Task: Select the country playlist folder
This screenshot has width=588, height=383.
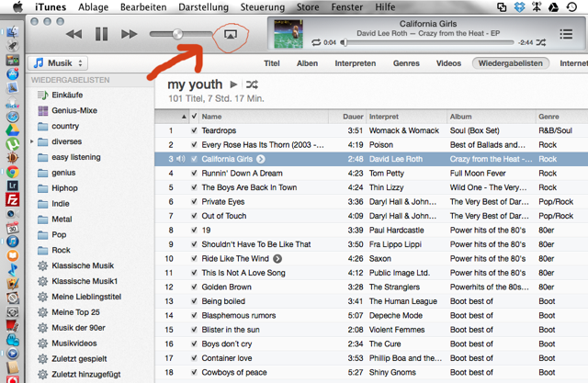Action: pos(65,127)
